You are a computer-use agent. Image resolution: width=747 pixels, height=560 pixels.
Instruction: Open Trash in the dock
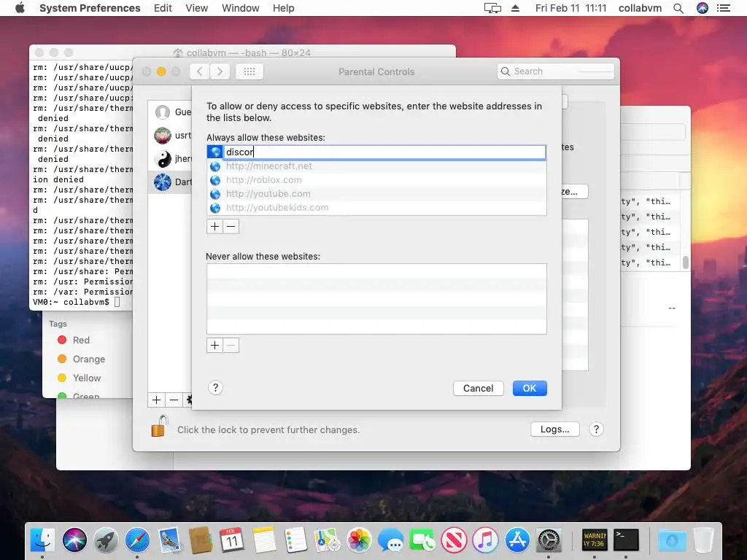pos(703,540)
